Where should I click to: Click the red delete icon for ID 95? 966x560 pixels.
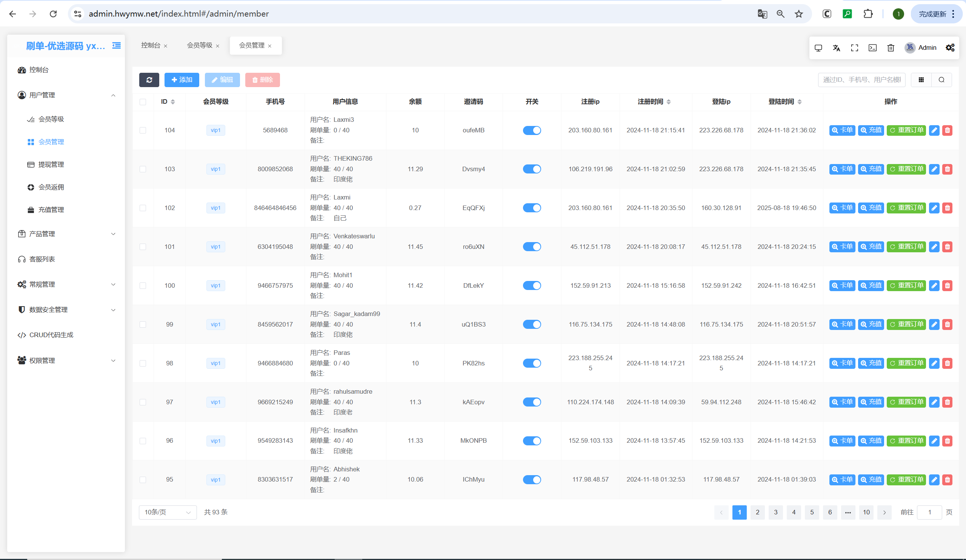point(948,480)
